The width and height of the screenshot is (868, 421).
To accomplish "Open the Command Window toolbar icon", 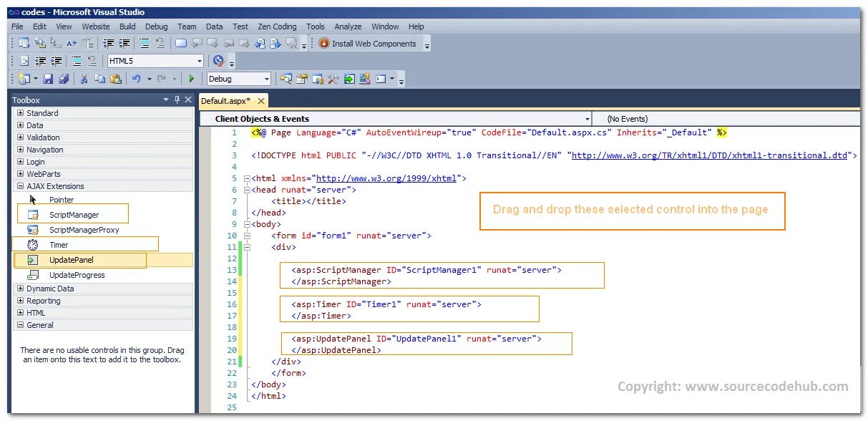I will pos(381,79).
